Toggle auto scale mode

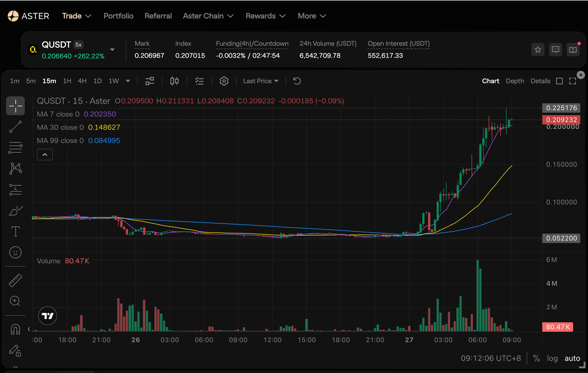(572, 358)
